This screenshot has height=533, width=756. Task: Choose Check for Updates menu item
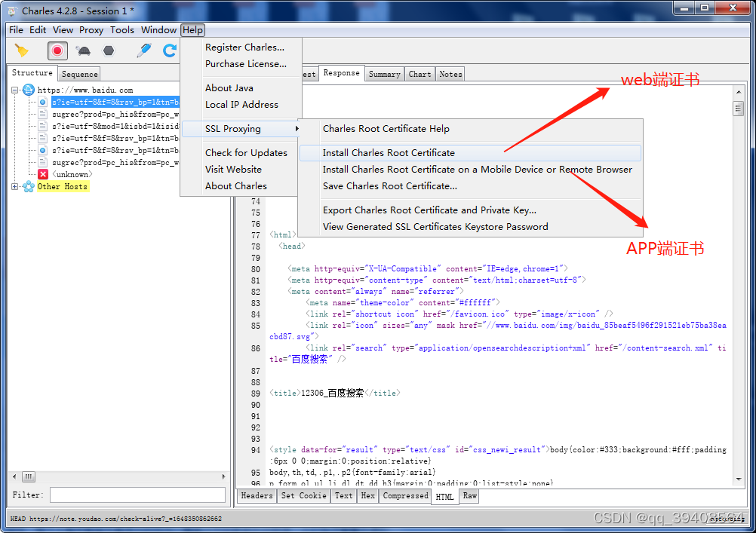tap(246, 153)
